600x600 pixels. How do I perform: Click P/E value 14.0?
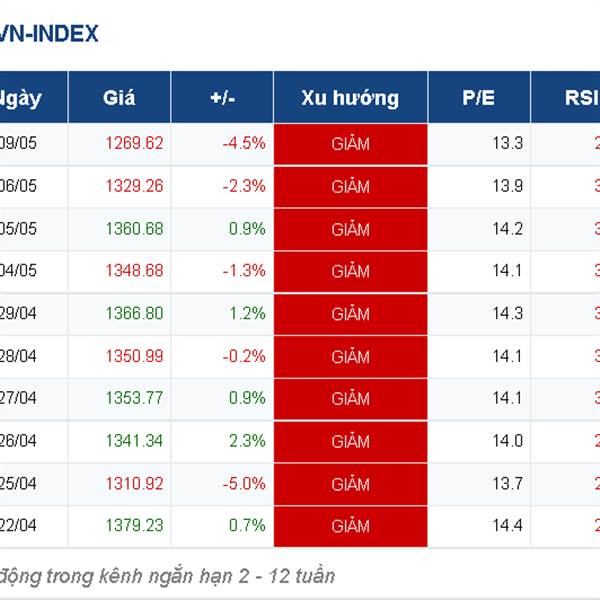point(507,441)
